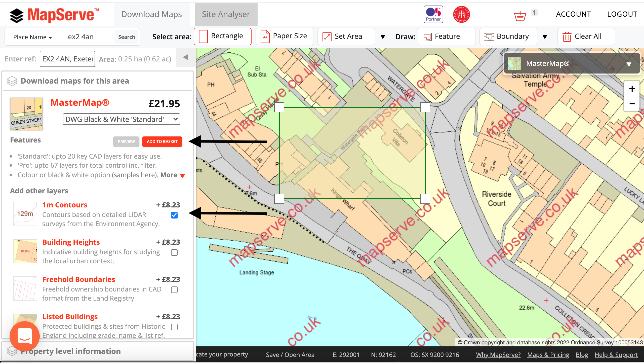
Task: Click the Enter ref text field
Action: click(x=67, y=59)
